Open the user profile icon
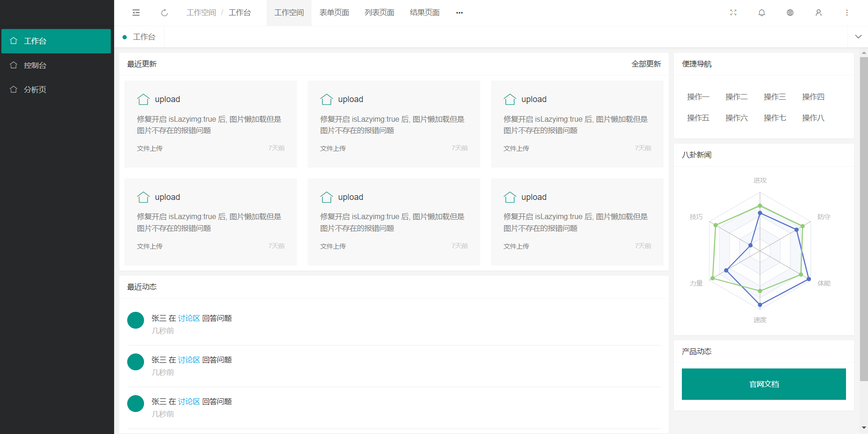The image size is (868, 434). [x=818, y=13]
